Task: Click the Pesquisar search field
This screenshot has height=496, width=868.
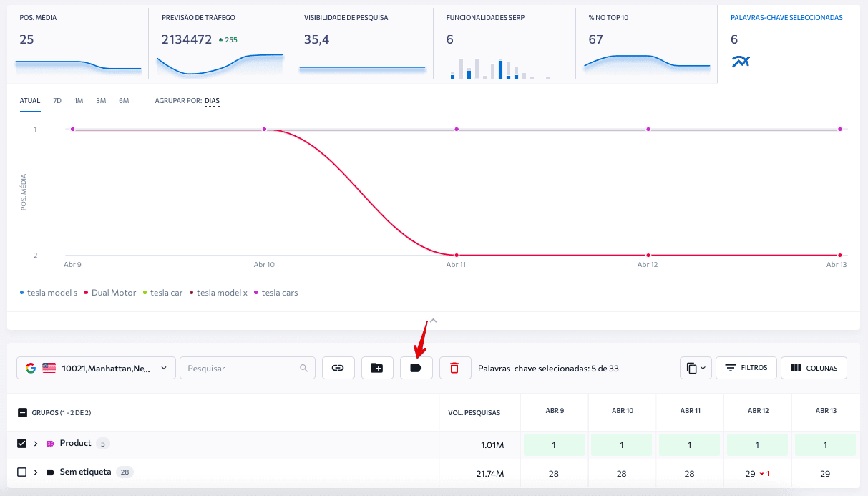Action: [x=247, y=368]
